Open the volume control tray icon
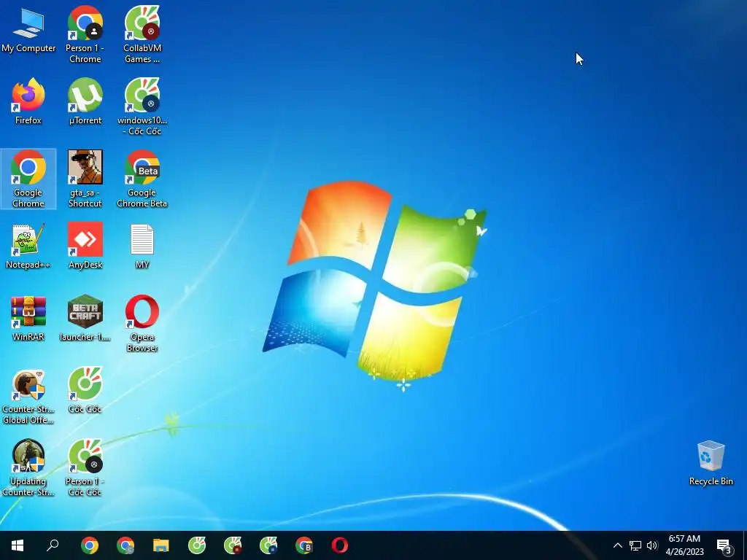 (x=652, y=545)
